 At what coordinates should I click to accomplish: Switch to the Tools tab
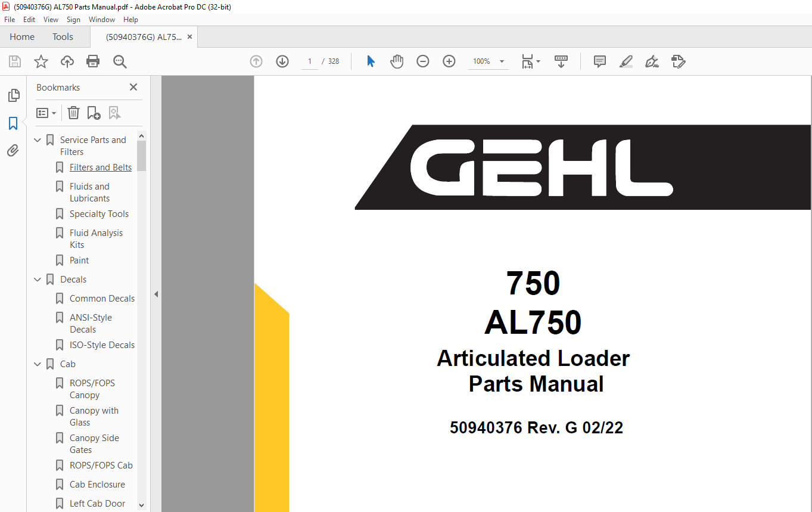63,37
